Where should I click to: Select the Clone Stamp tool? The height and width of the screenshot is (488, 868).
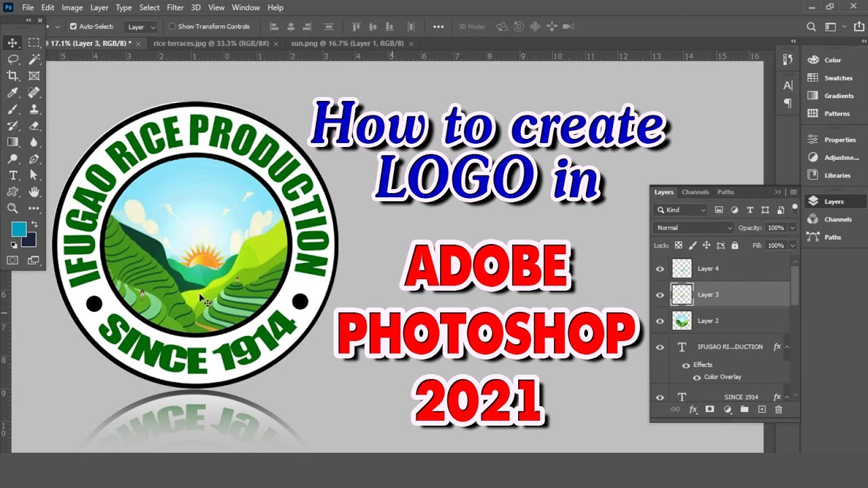click(x=34, y=109)
